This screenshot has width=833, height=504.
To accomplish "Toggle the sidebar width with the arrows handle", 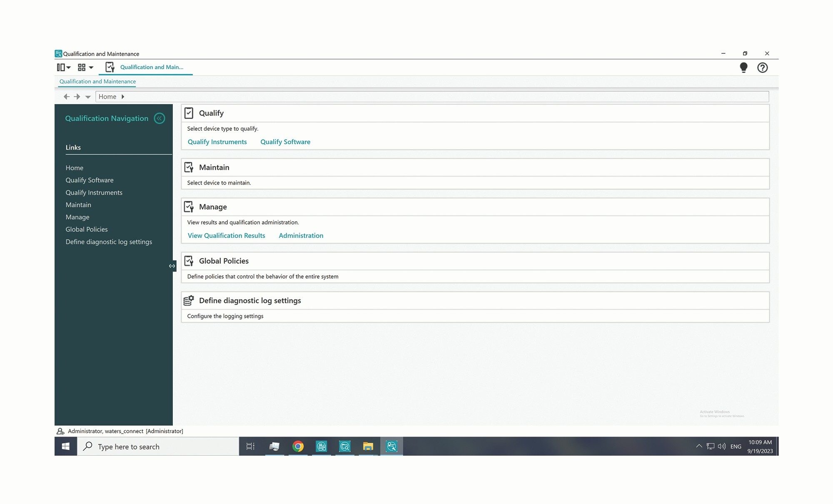I will tap(172, 265).
